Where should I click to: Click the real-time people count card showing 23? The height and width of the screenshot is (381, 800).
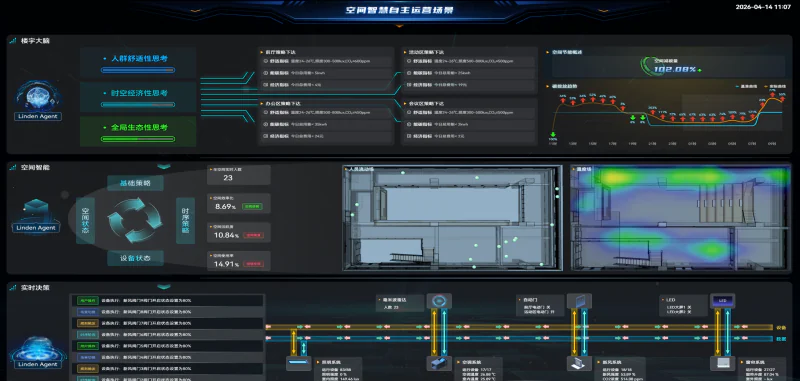click(x=239, y=174)
